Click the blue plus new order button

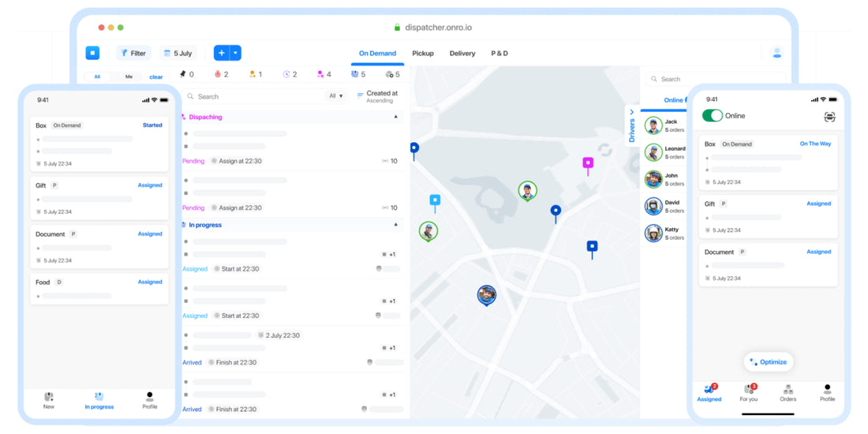click(x=221, y=53)
